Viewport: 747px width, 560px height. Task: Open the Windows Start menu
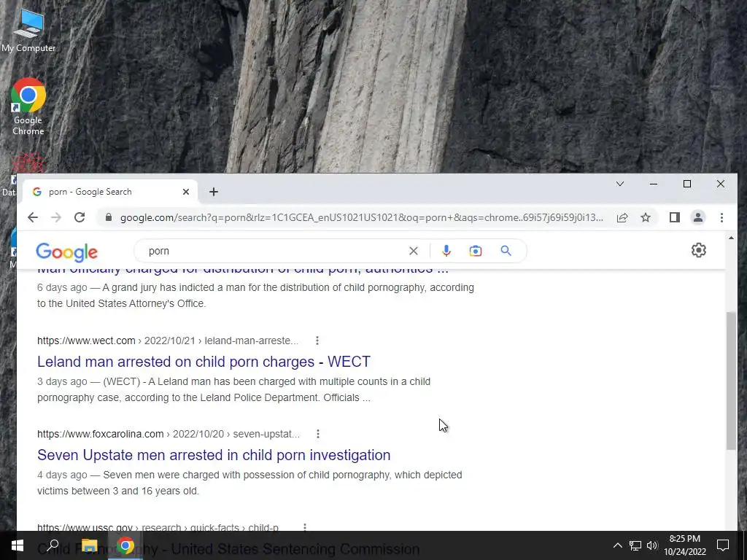tap(18, 545)
